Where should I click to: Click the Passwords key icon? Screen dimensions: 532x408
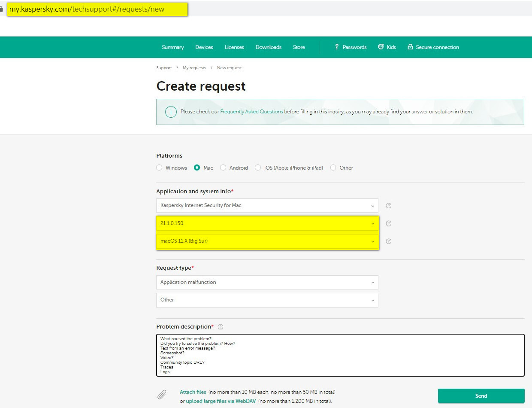337,47
